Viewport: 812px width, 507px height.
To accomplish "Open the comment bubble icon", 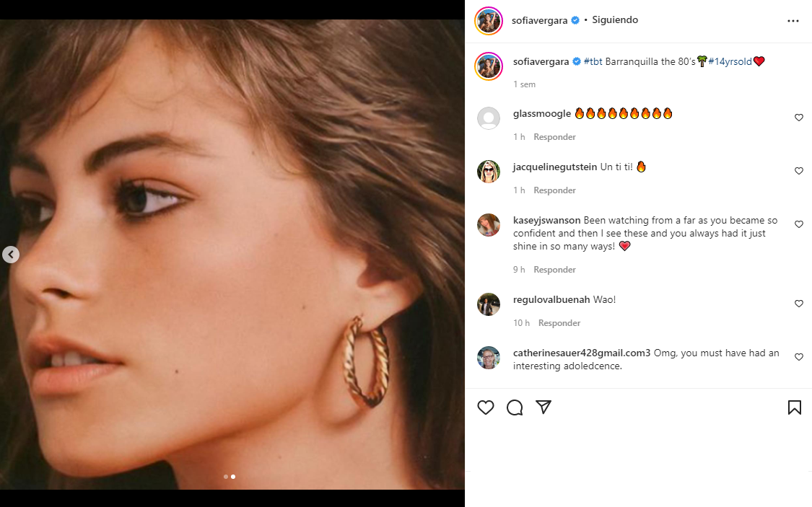I will click(x=515, y=407).
